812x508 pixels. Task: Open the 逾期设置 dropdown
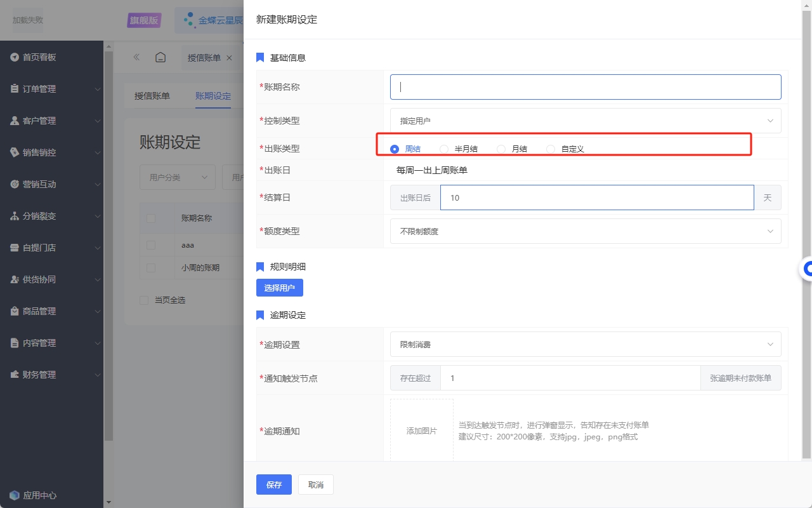pos(586,344)
